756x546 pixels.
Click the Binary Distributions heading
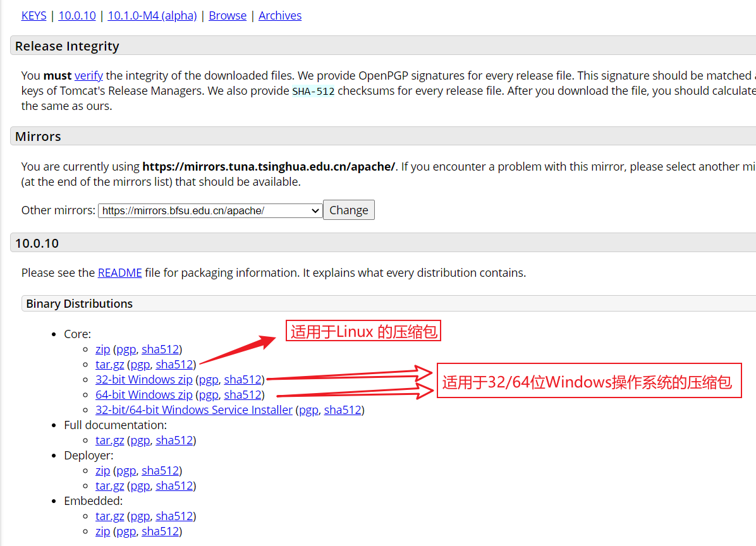tap(79, 303)
